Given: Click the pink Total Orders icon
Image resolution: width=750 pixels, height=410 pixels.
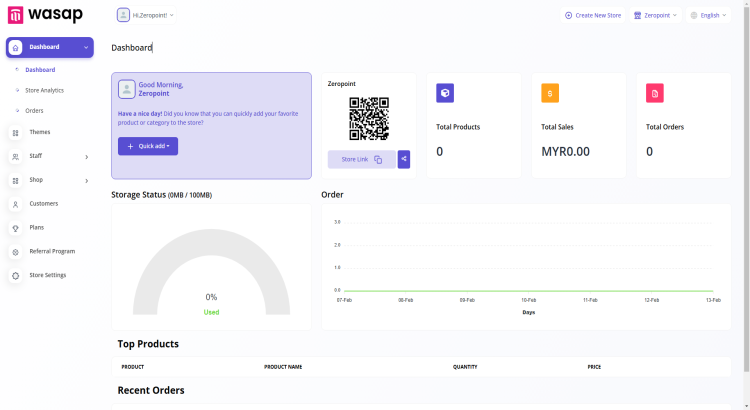Looking at the screenshot, I should [x=655, y=93].
